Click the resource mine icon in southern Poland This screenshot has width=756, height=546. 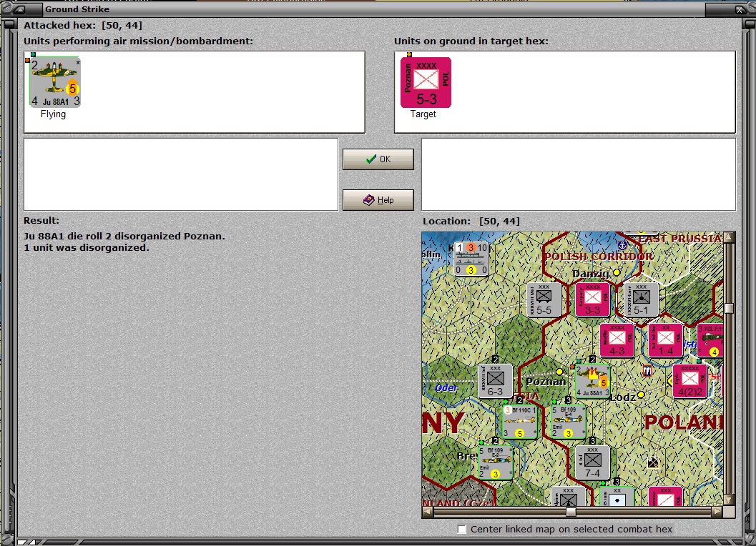653,462
